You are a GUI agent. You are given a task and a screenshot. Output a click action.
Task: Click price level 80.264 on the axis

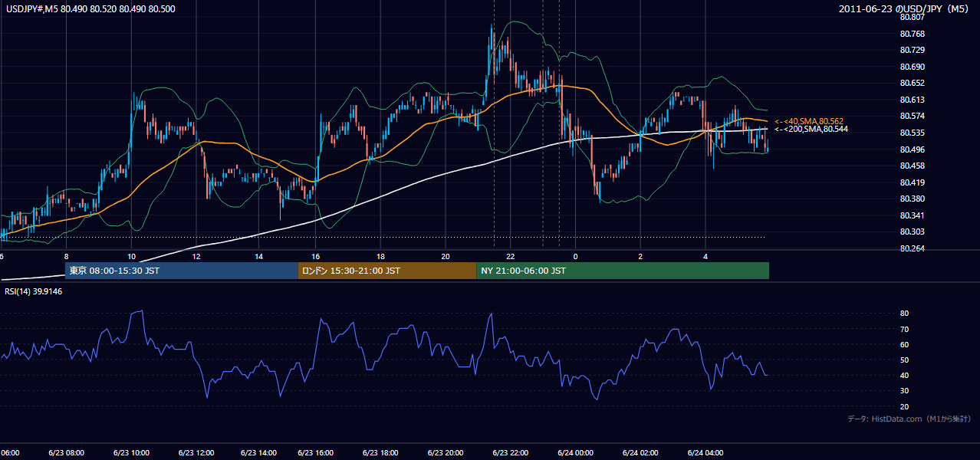tap(912, 248)
